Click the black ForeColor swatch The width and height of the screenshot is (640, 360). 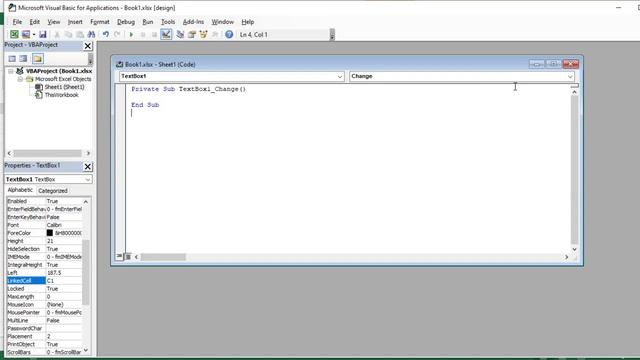49,233
